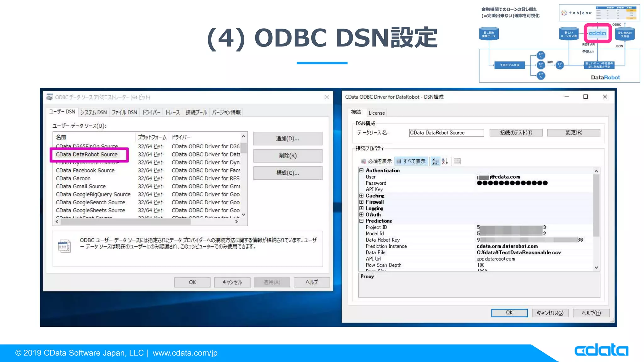
Task: Expand the Caching property group
Action: [361, 195]
